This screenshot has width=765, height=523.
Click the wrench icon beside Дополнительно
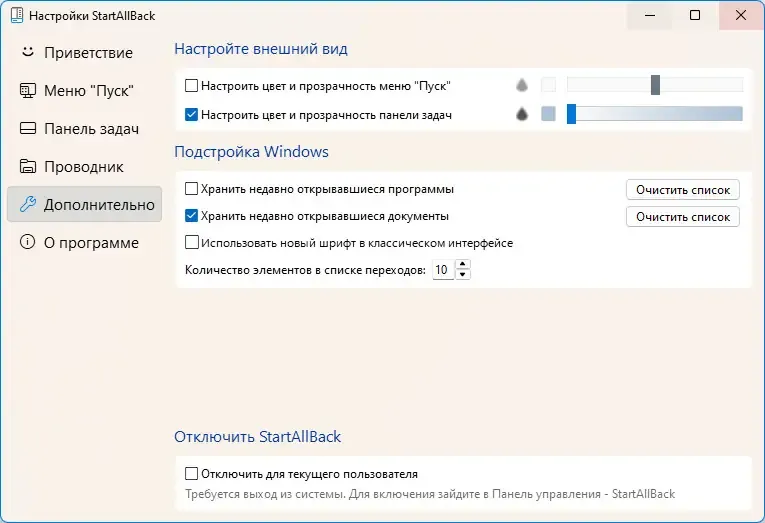28,205
